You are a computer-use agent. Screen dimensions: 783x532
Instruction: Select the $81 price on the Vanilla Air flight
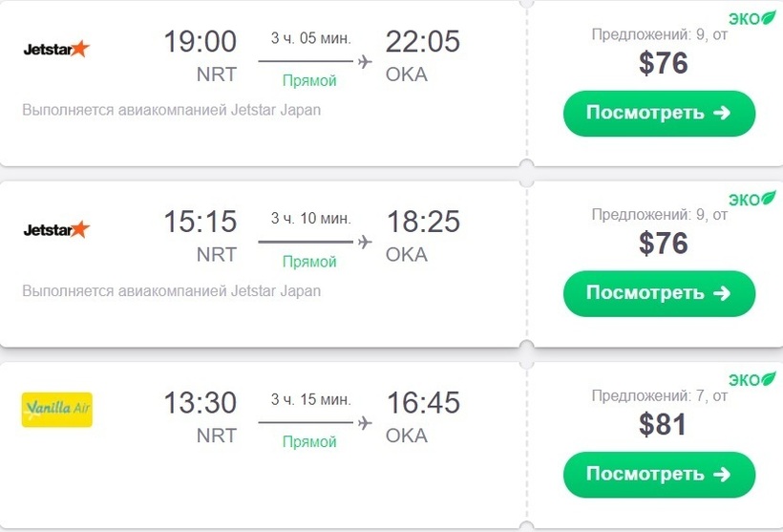663,424
